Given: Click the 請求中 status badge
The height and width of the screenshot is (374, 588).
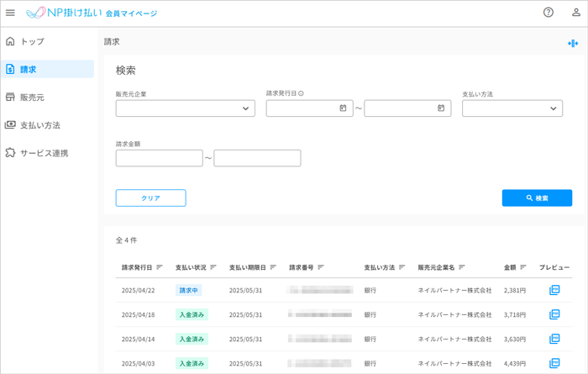Looking at the screenshot, I should (x=189, y=290).
